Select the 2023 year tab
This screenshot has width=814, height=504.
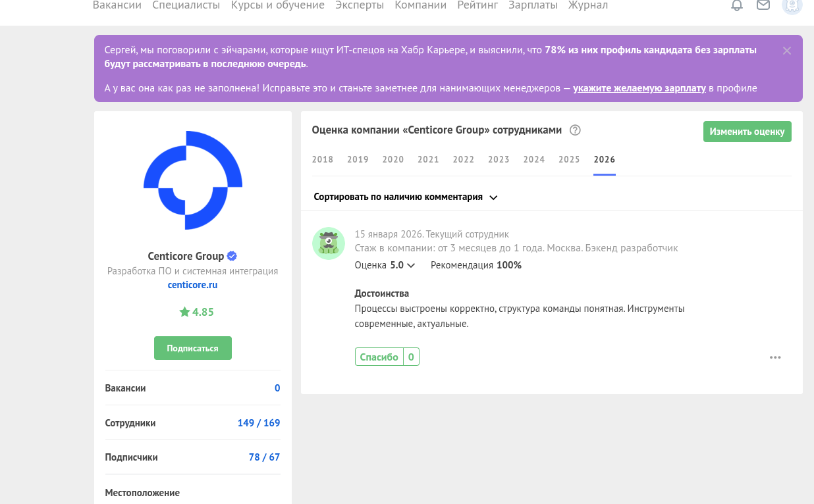pyautogui.click(x=499, y=160)
